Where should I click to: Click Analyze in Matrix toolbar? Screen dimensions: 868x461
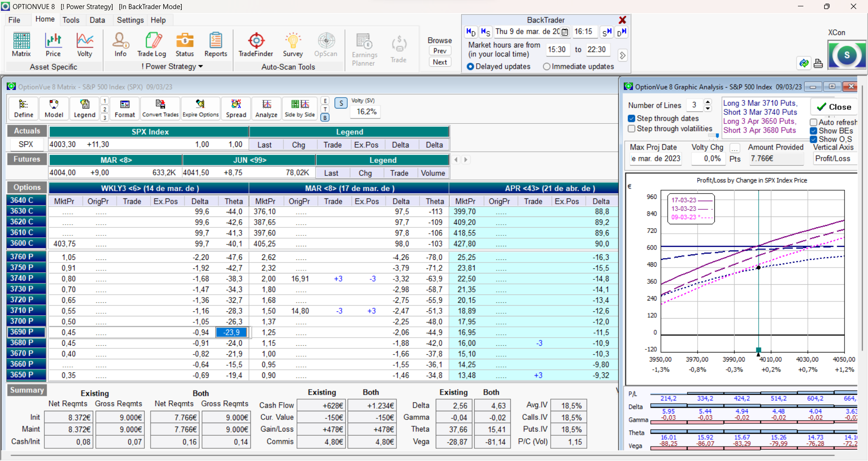(266, 109)
